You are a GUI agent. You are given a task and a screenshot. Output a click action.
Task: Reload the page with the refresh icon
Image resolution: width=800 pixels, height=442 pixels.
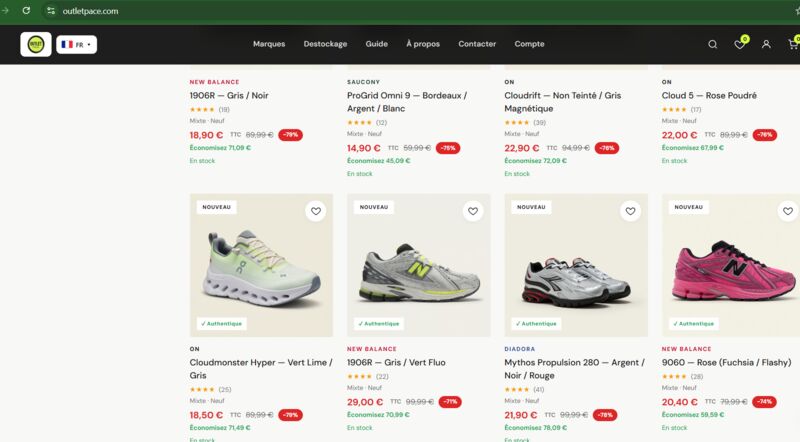26,11
